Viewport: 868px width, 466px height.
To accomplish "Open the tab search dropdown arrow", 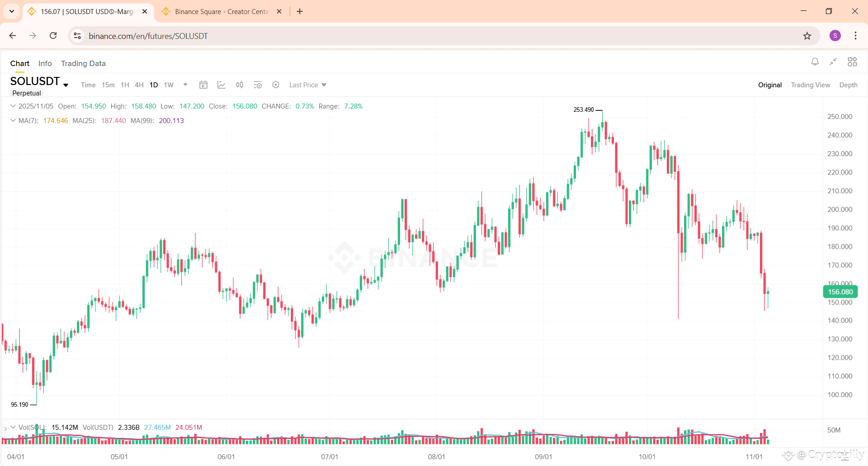I will click(x=12, y=11).
